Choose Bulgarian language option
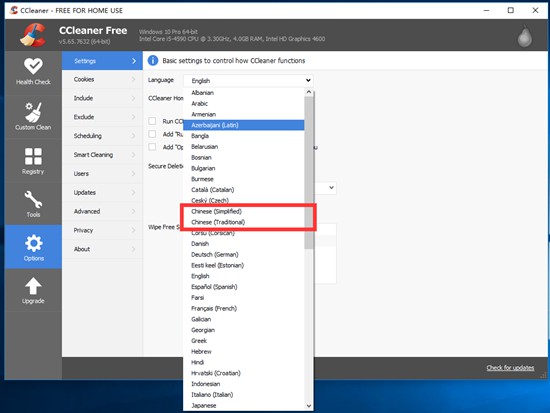This screenshot has height=413, width=550. (243, 168)
